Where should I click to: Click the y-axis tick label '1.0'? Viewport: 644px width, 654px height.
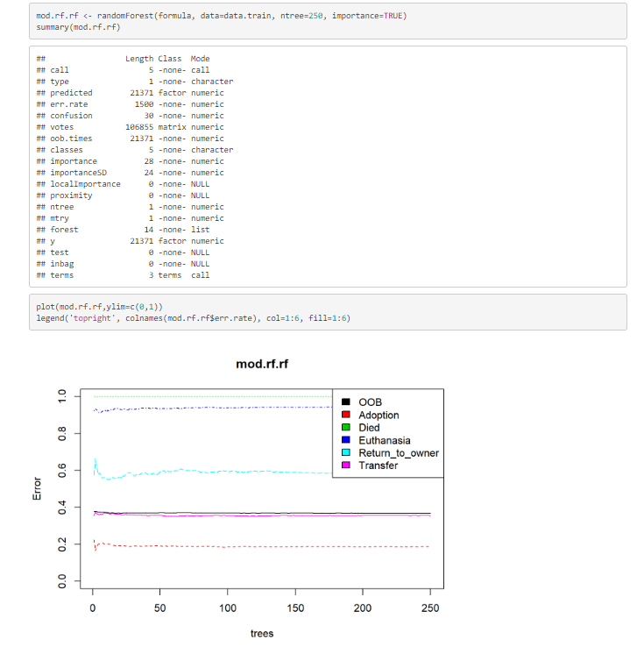pos(61,396)
